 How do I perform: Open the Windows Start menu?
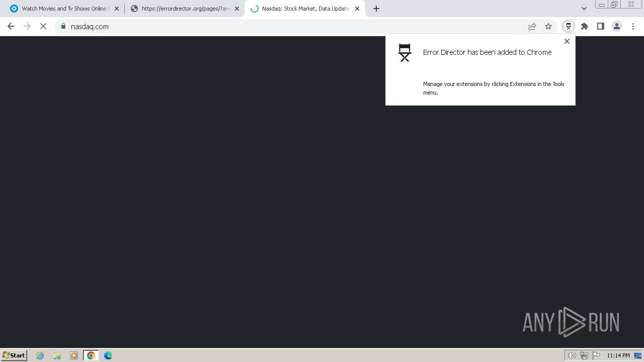click(x=14, y=355)
